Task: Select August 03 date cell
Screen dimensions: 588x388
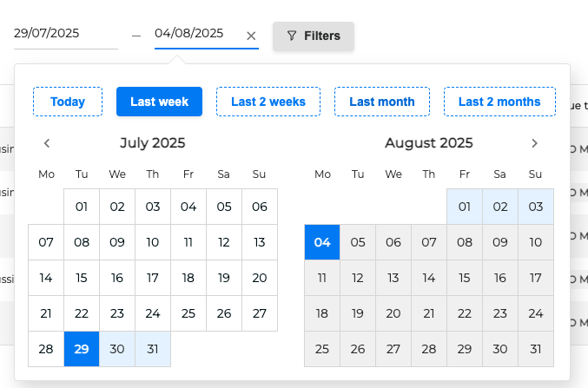Action: click(x=536, y=207)
